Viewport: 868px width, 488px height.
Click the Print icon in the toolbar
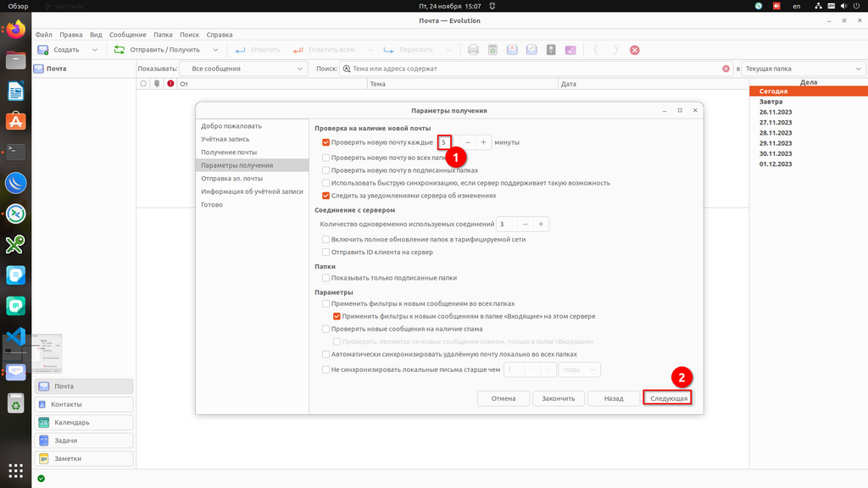(x=474, y=50)
